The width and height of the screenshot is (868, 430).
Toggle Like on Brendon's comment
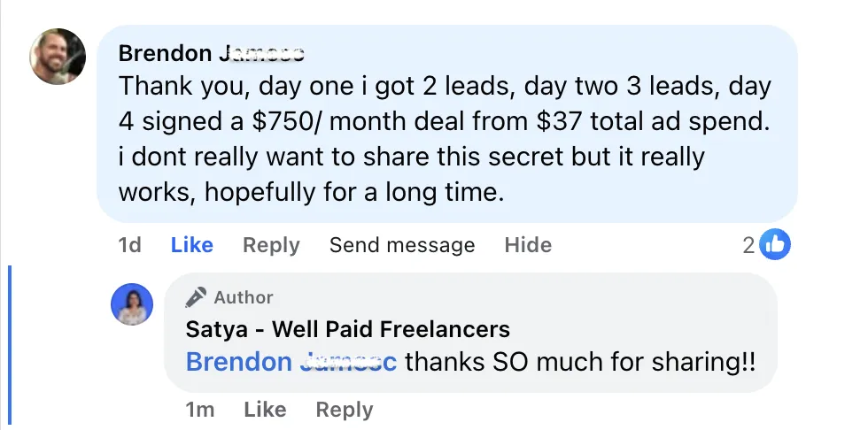191,245
